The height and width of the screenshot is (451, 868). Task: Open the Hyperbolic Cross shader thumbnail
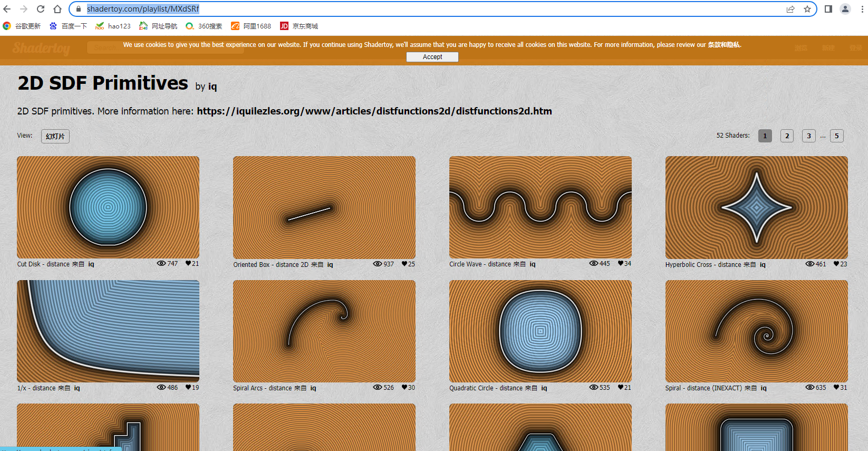(757, 207)
